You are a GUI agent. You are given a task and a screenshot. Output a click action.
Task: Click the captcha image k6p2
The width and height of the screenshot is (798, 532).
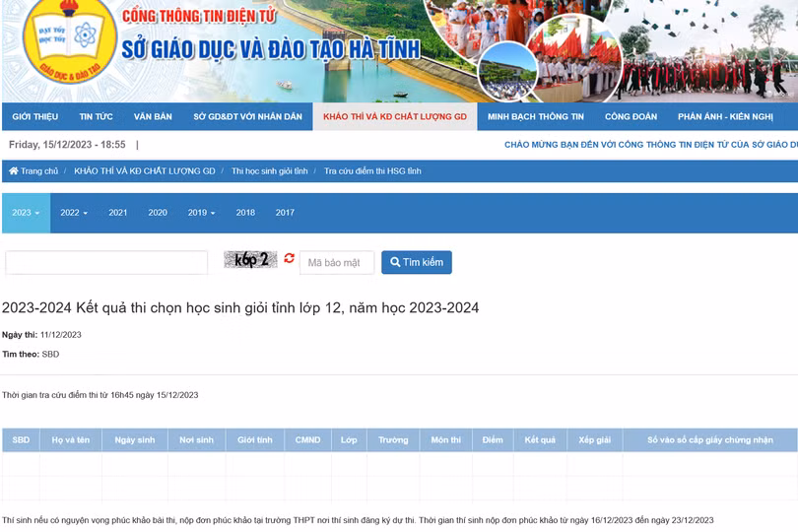(251, 260)
